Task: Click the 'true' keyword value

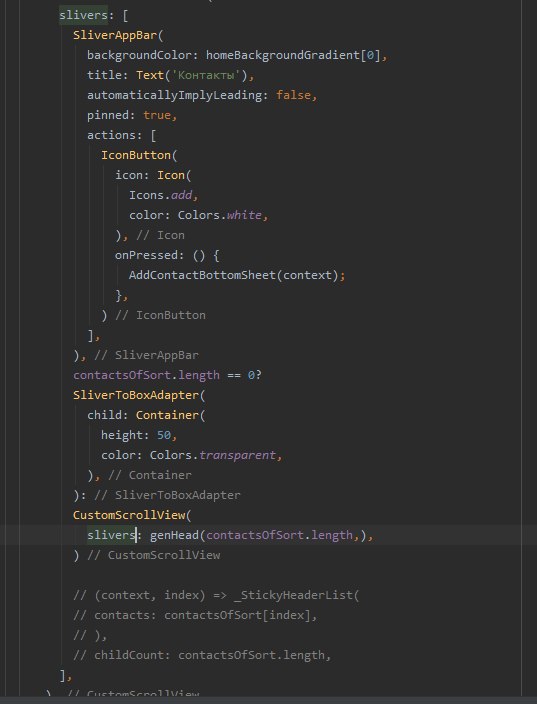Action: [x=157, y=115]
